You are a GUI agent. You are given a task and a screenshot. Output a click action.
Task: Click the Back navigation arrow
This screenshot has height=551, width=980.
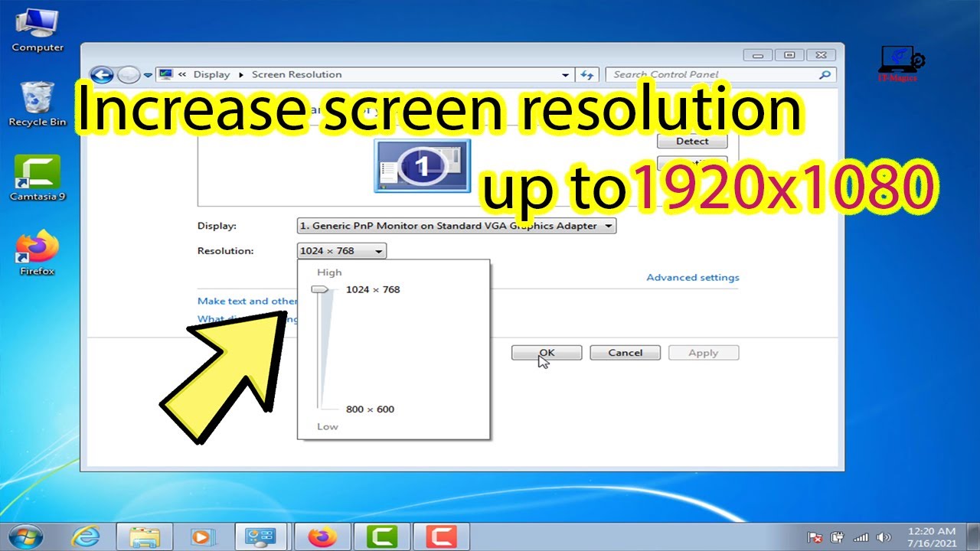click(102, 75)
